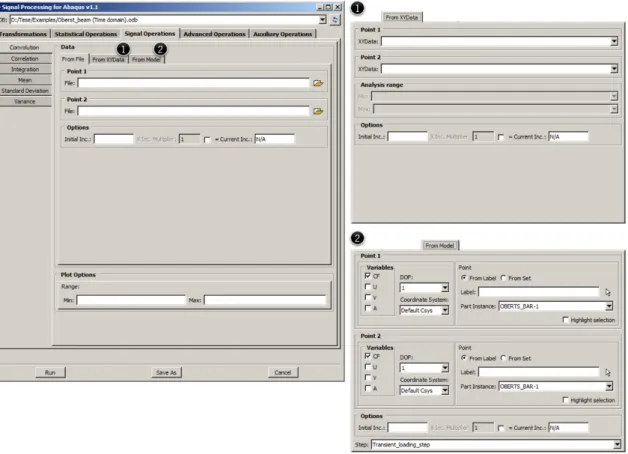Open Advanced Operations tab
The height and width of the screenshot is (454, 628).
coord(214,34)
